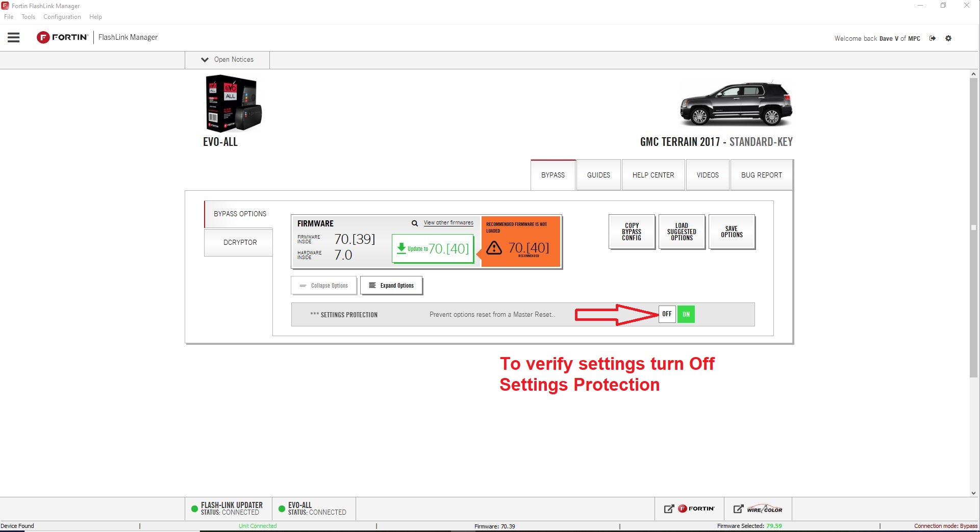Turn Settings Protection OFF
The image size is (980, 532).
pyautogui.click(x=667, y=314)
